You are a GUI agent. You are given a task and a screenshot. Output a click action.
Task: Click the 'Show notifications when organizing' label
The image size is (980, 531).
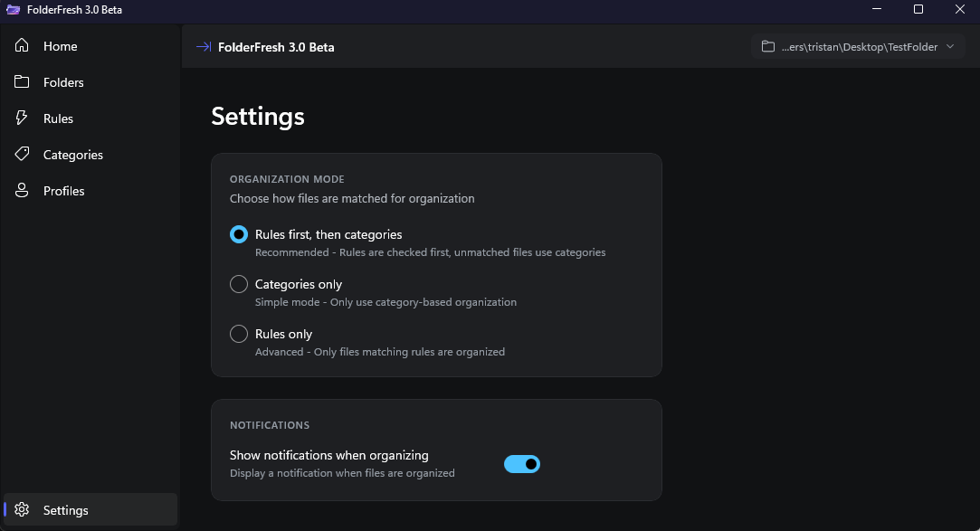coord(328,455)
